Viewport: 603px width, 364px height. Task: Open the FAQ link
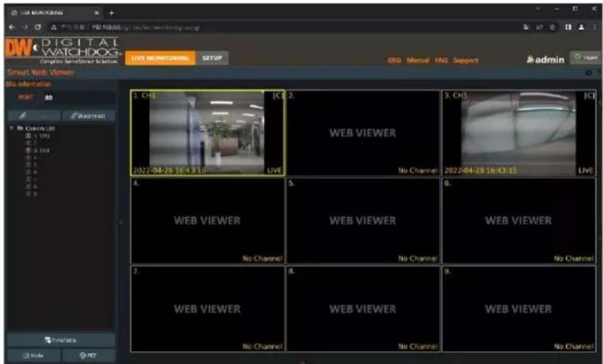pyautogui.click(x=441, y=60)
